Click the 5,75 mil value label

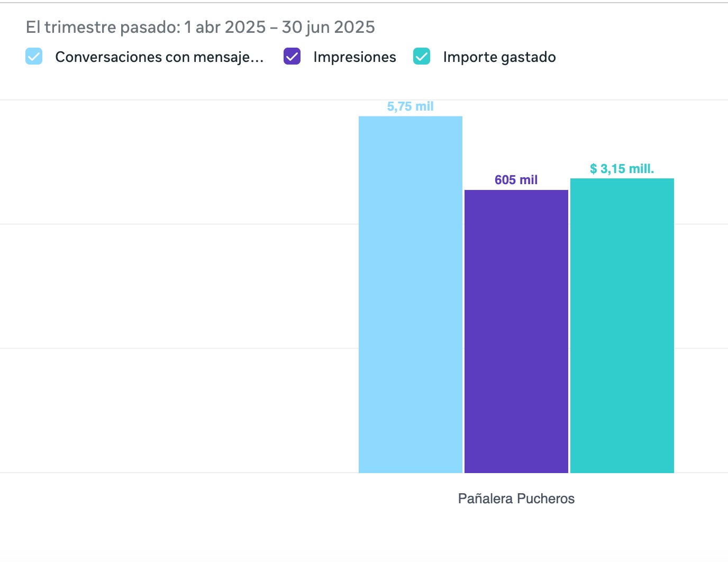[x=411, y=106]
